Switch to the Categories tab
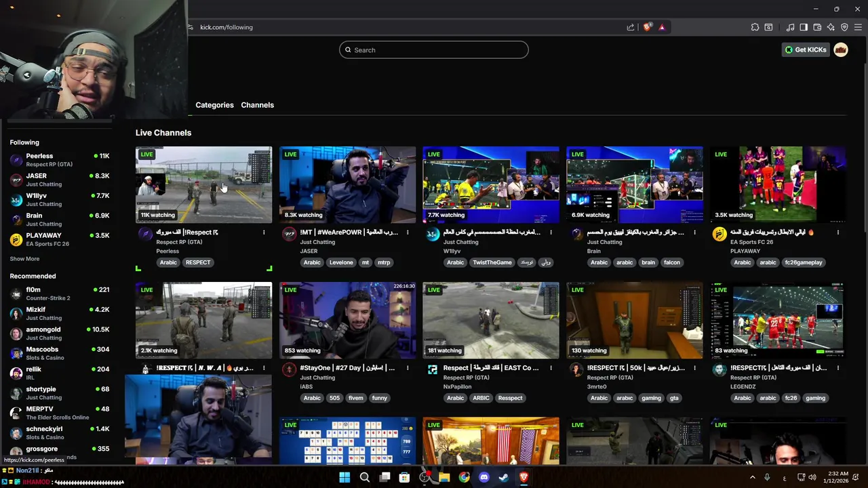 tap(214, 105)
